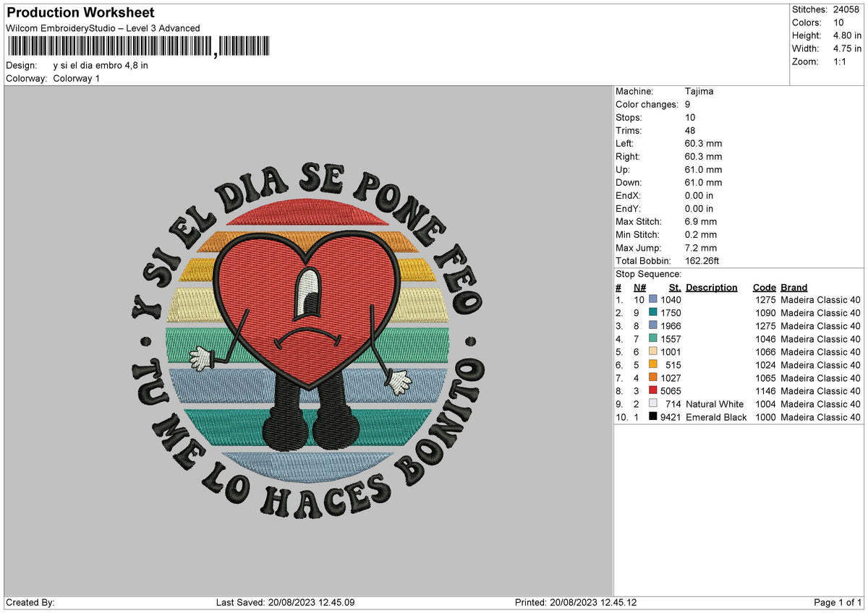Open the Machine Tajima selection
Viewport: 868px width, 613px height.
click(699, 91)
